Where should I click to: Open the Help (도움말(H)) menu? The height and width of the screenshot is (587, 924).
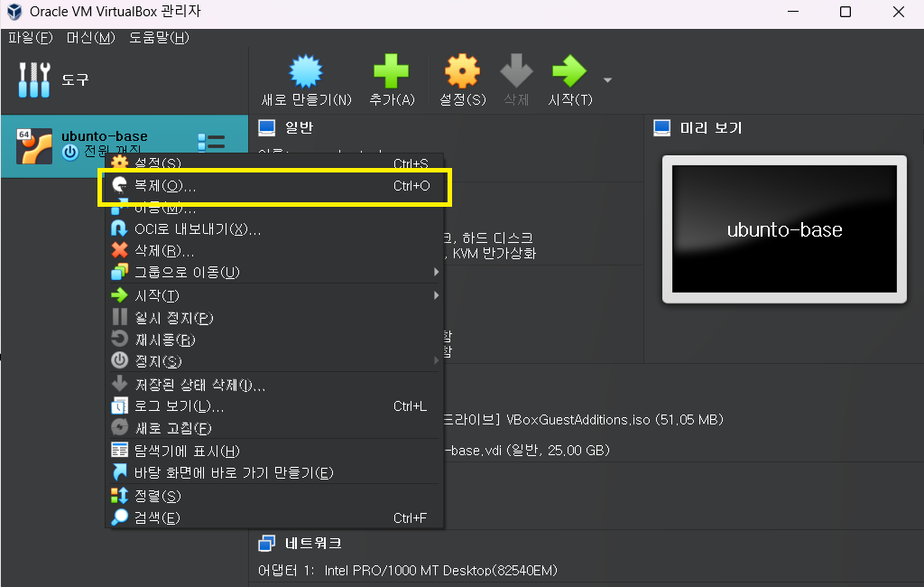159,38
